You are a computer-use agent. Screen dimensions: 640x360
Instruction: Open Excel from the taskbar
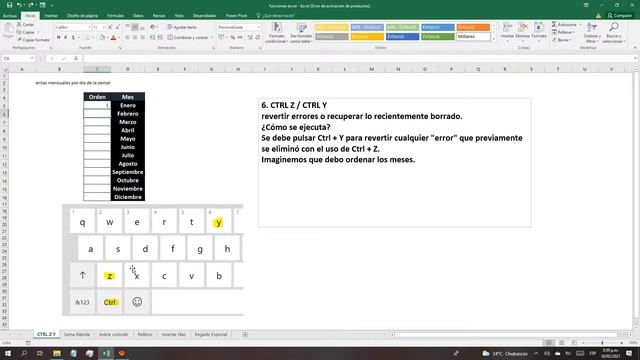pos(106,353)
